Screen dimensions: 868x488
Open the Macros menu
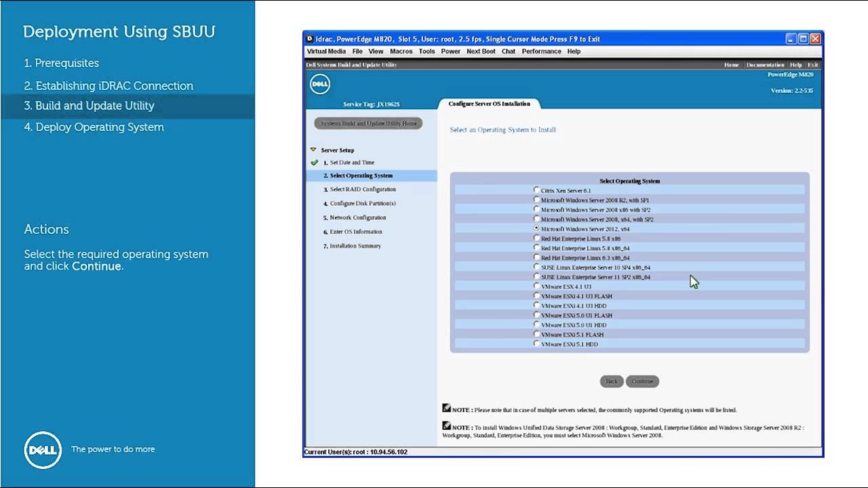tap(401, 52)
